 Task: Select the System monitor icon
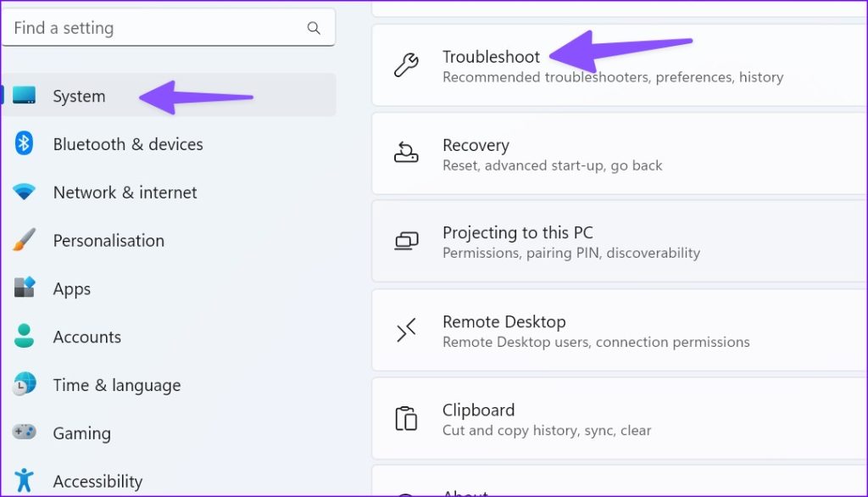(x=25, y=95)
